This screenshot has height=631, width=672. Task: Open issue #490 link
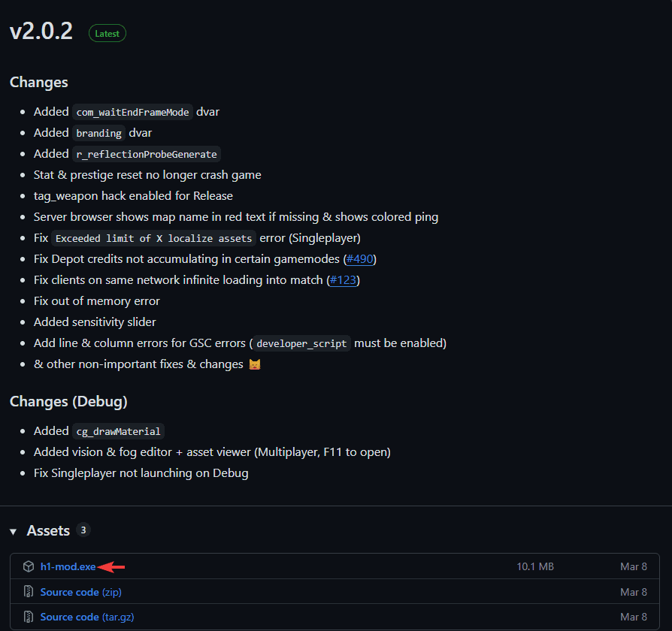[359, 259]
